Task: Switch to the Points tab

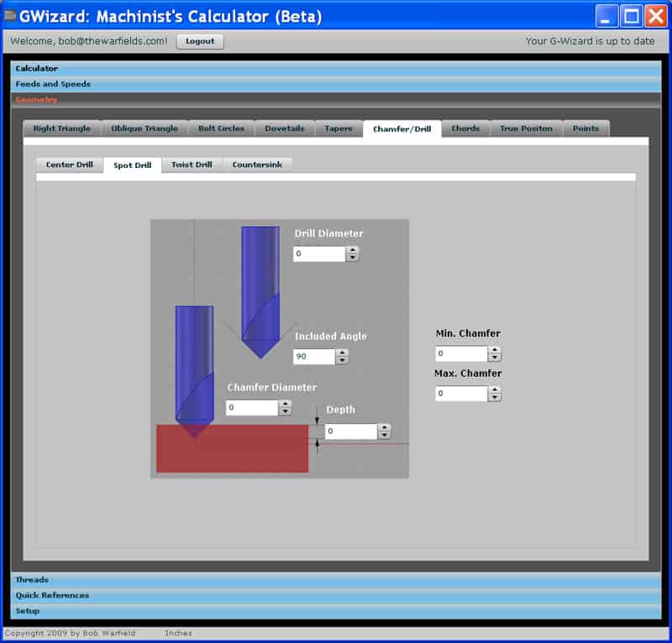Action: pos(586,128)
